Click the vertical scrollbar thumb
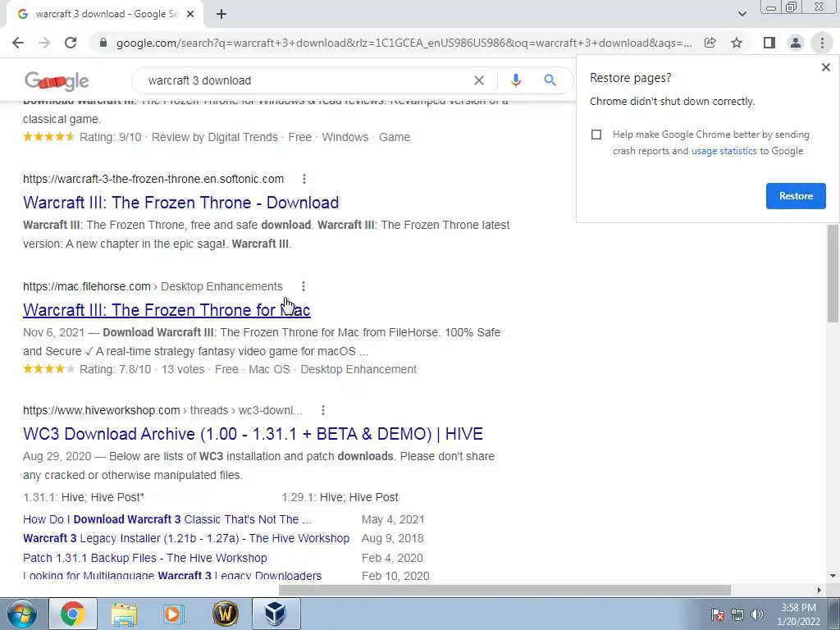840x630 pixels. point(833,273)
